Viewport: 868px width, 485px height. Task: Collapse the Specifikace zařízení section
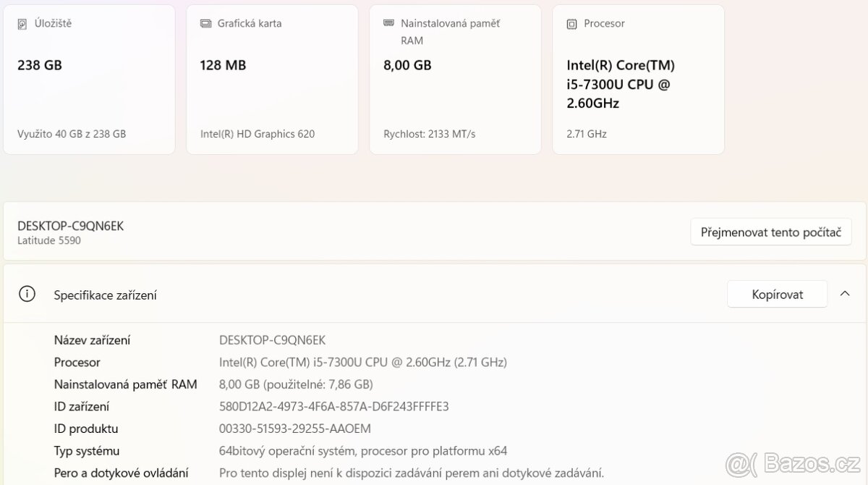pyautogui.click(x=845, y=294)
